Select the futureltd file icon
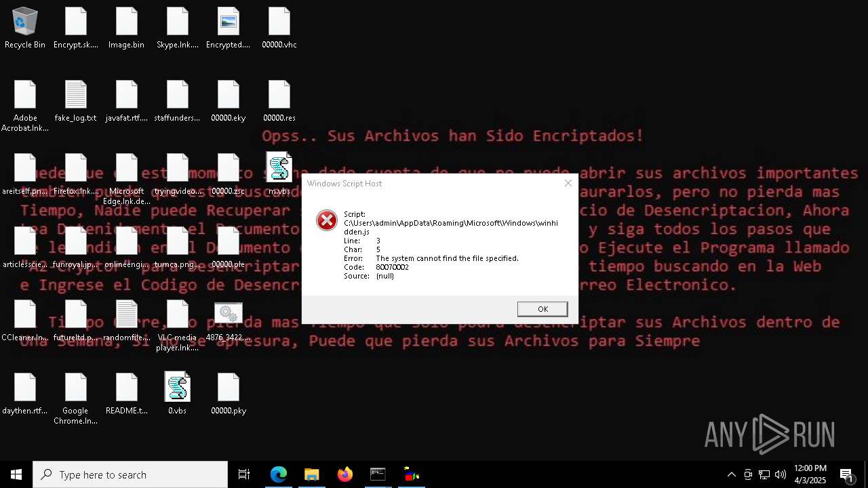Viewport: 868px width, 488px height. coord(76,321)
